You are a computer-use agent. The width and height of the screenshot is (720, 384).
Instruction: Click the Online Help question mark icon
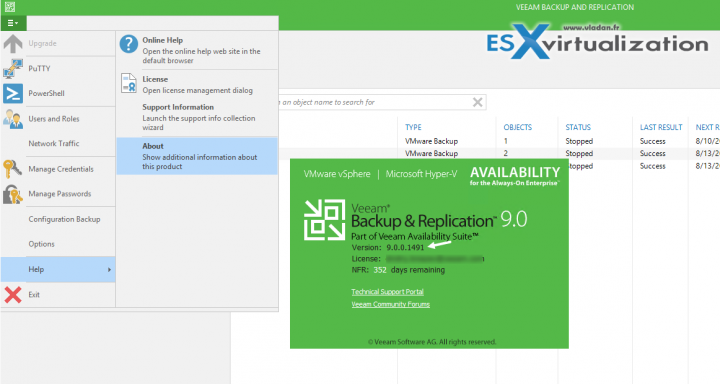click(129, 44)
